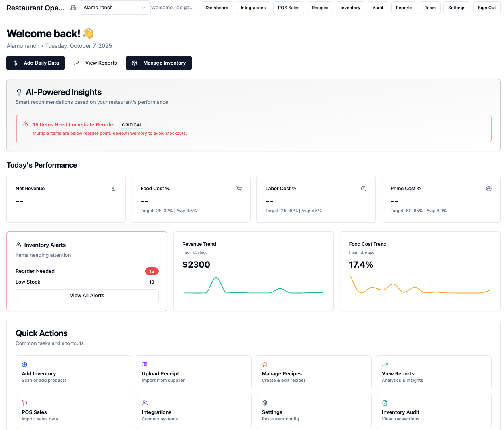This screenshot has width=504, height=430.
Task: Click the View All Alerts button
Action: click(87, 296)
